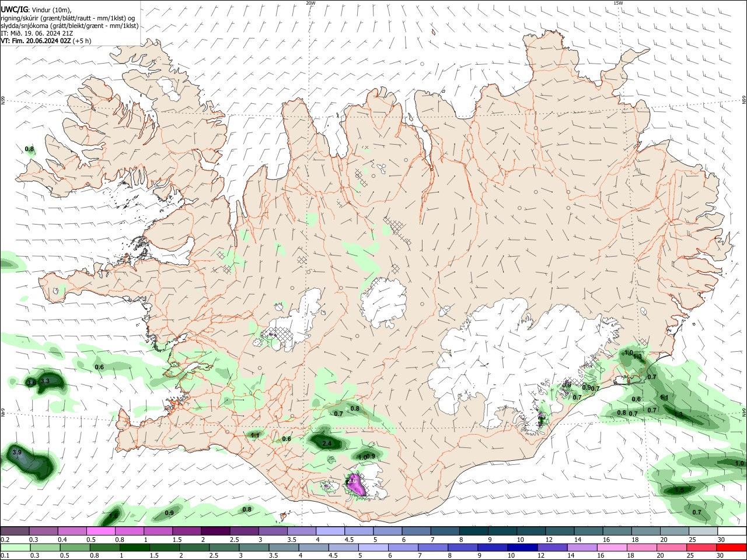
Task: Click the upper row swatch between 6 and 7
Action: pyautogui.click(x=416, y=531)
